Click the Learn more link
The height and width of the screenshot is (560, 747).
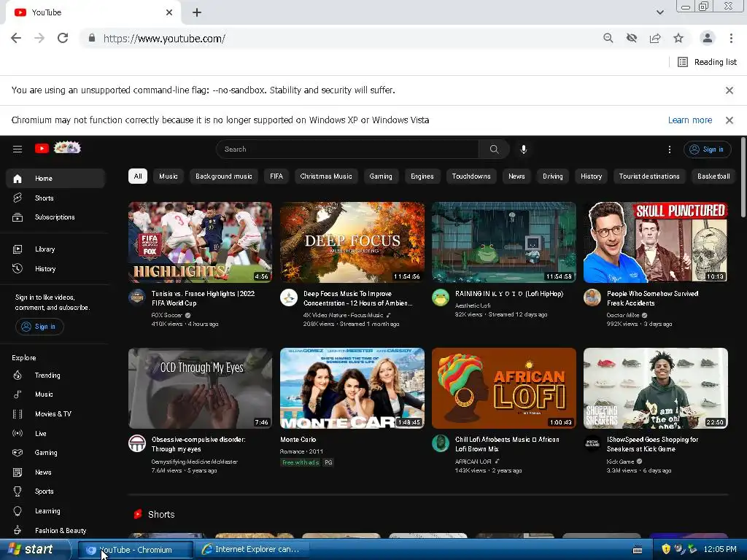(690, 120)
